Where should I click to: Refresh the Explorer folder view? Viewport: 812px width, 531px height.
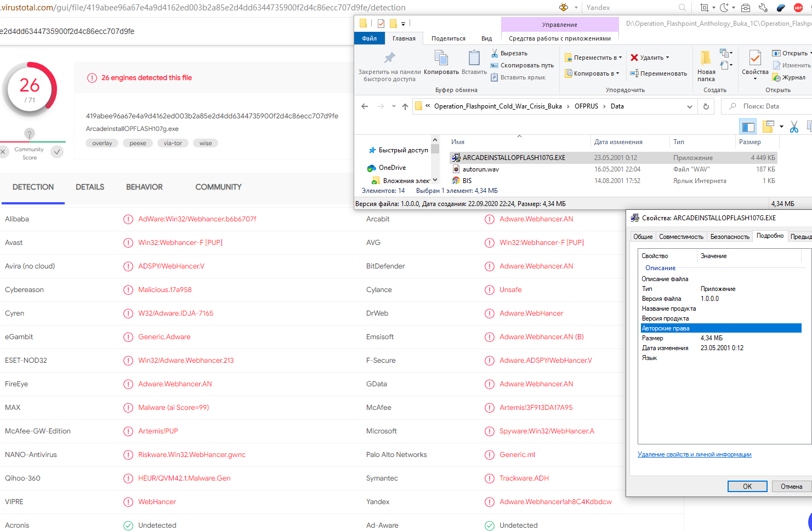click(706, 106)
